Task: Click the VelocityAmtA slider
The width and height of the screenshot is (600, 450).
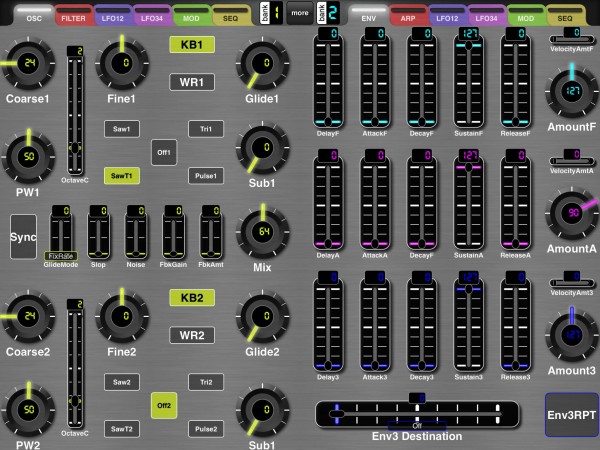Action: pyautogui.click(x=572, y=161)
